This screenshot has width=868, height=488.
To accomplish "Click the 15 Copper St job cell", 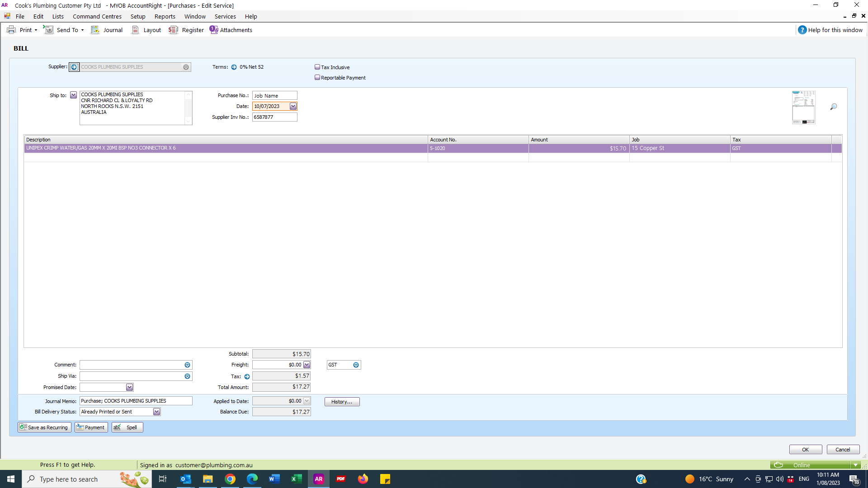I will click(679, 148).
